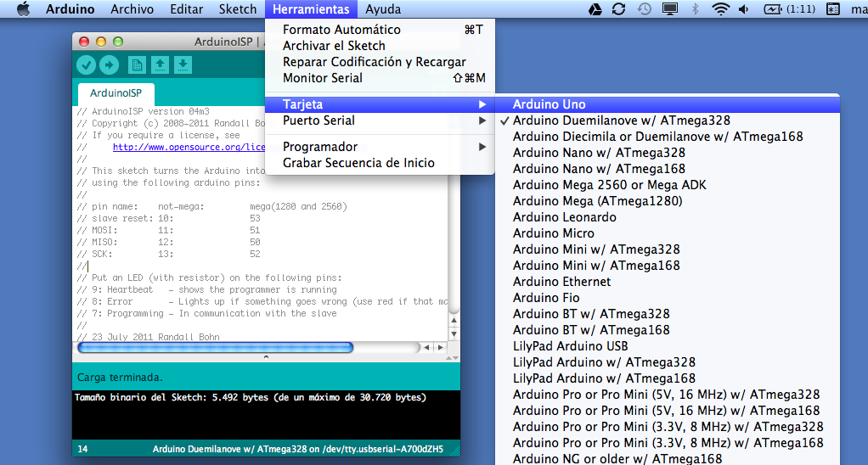Click the volume speaker icon

tap(743, 8)
